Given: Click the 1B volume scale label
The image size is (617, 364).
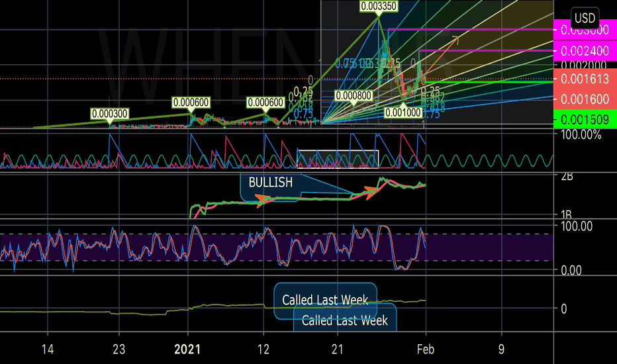Looking at the screenshot, I should (566, 214).
